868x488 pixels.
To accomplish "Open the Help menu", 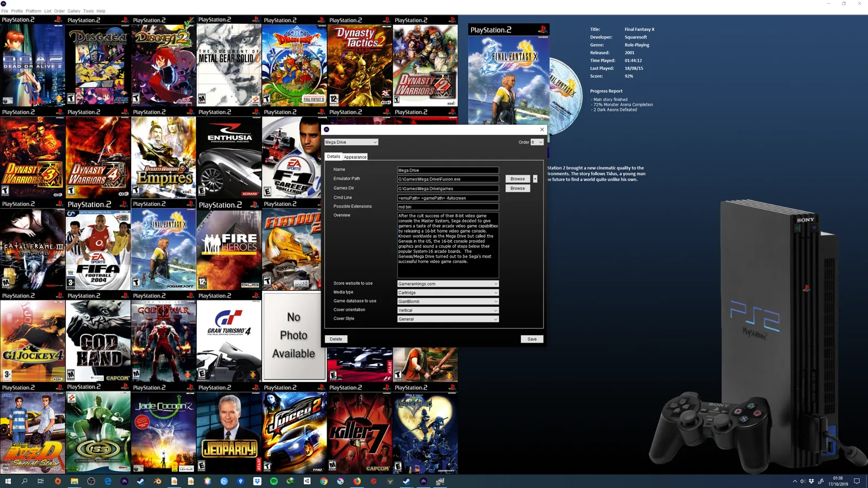I will tap(101, 11).
